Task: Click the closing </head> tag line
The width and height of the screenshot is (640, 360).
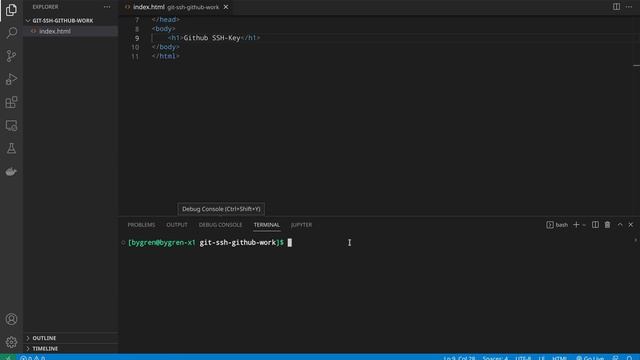Action: (x=165, y=20)
